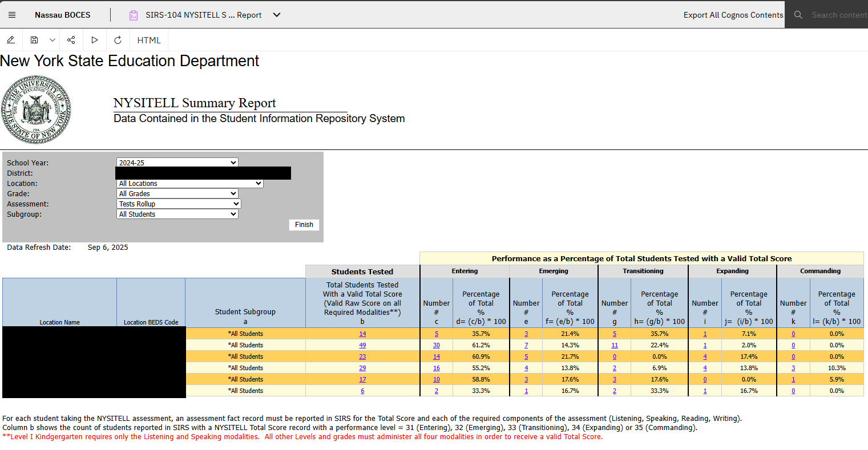The width and height of the screenshot is (868, 450).
Task: Click the save disk icon
Action: 34,40
